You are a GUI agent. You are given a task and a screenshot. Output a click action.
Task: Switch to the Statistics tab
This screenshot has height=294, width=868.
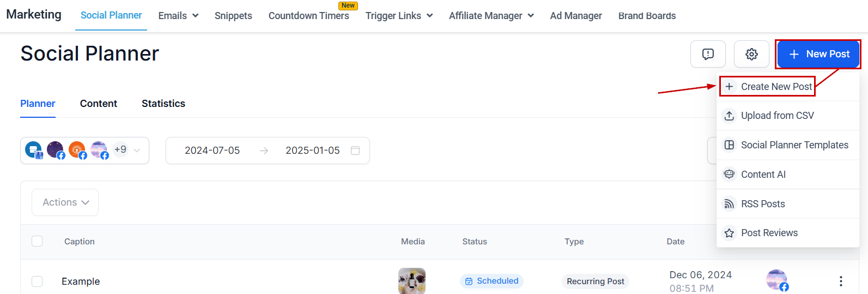[x=163, y=104]
